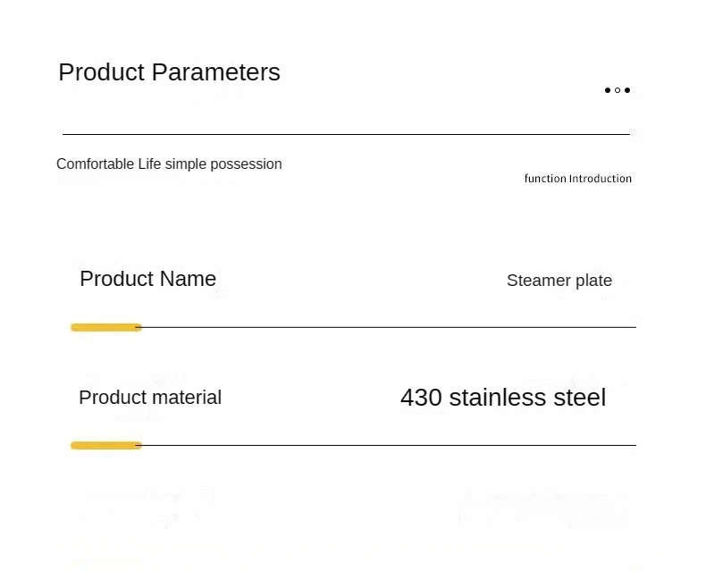The height and width of the screenshot is (588, 706).
Task: Click the divider line below Product Parameters
Action: (x=346, y=135)
